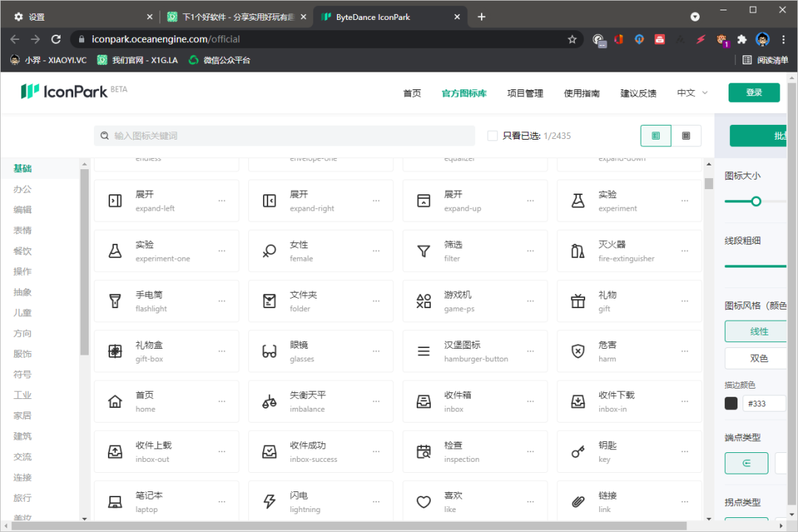
Task: Choose the 双色 style button
Action: [x=759, y=358]
